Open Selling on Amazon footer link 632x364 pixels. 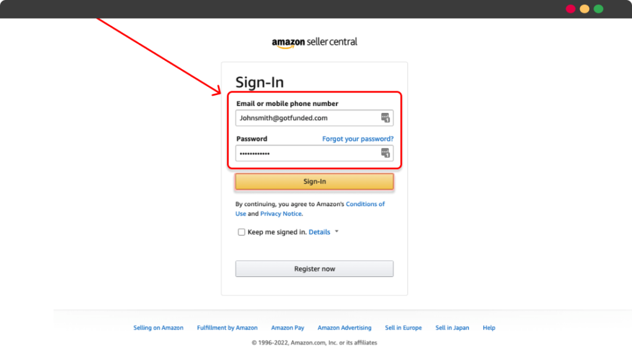(x=159, y=328)
